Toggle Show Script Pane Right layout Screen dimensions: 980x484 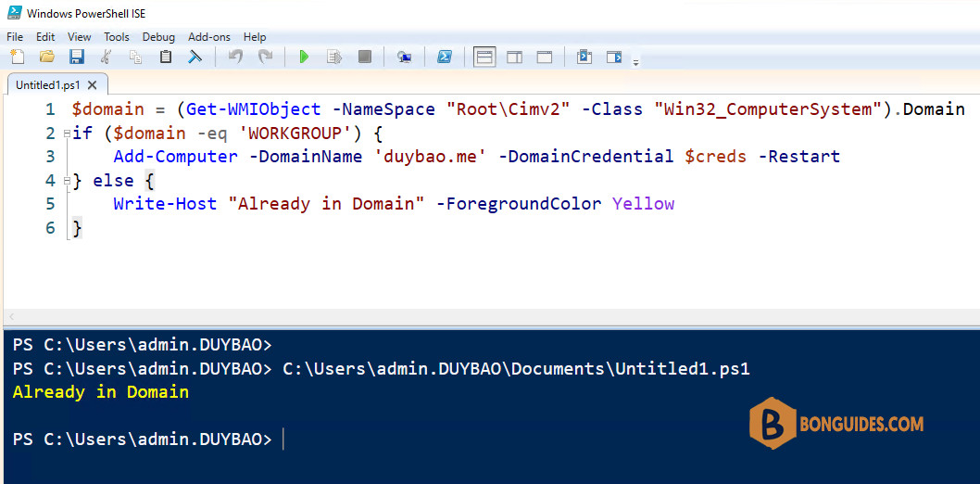tap(514, 57)
